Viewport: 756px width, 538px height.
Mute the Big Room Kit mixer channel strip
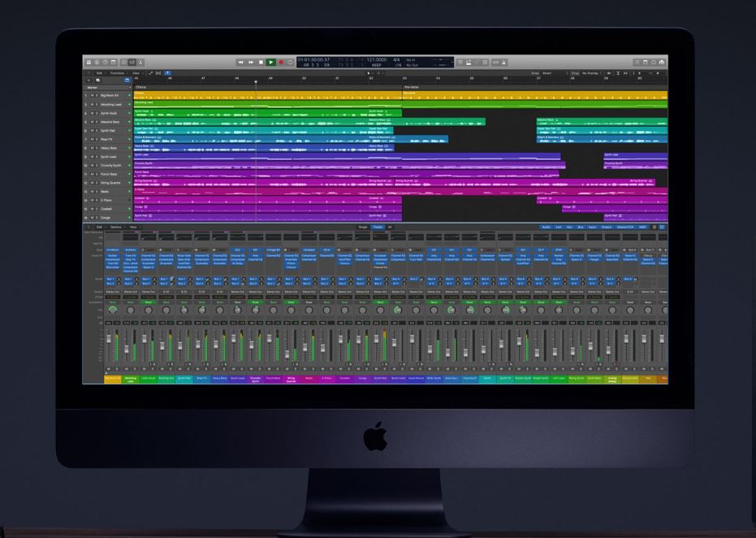[x=109, y=369]
